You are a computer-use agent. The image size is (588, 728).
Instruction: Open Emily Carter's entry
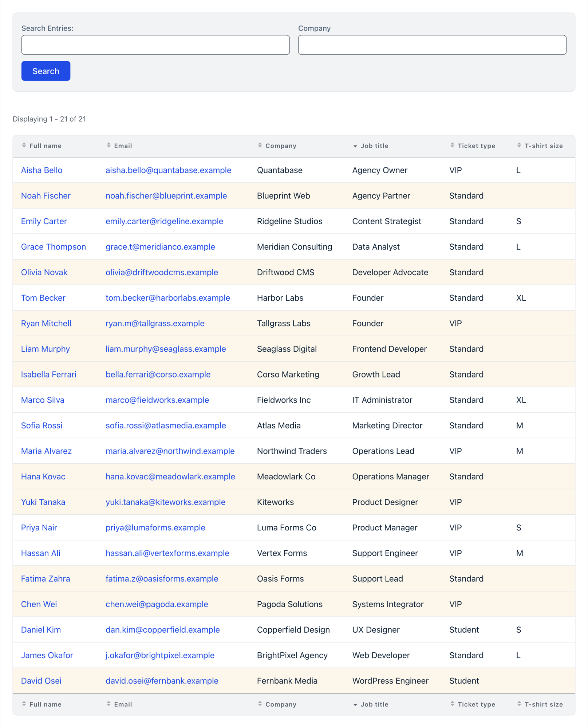pyautogui.click(x=44, y=221)
